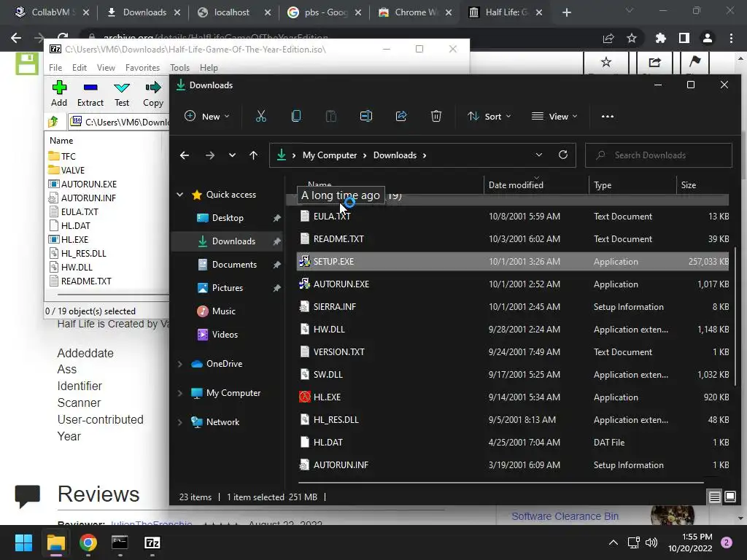Click the Share icon in Explorer toolbar

click(x=401, y=116)
